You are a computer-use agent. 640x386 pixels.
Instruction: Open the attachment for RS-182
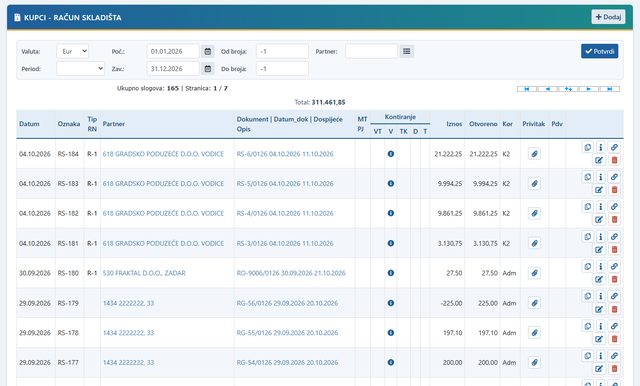[x=534, y=213]
